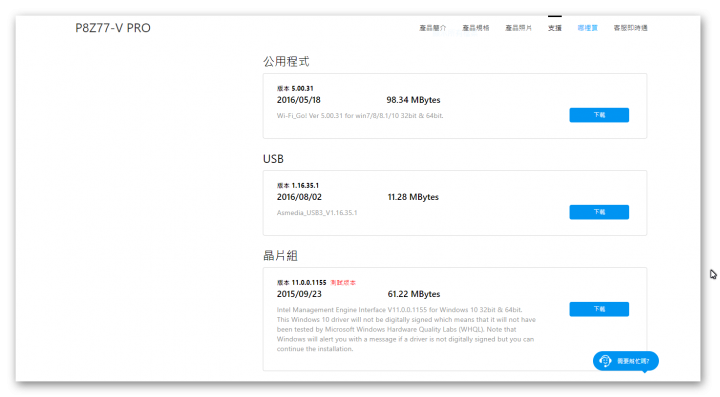Open the 產品規格 tab
This screenshot has width=720, height=397.
pos(476,28)
